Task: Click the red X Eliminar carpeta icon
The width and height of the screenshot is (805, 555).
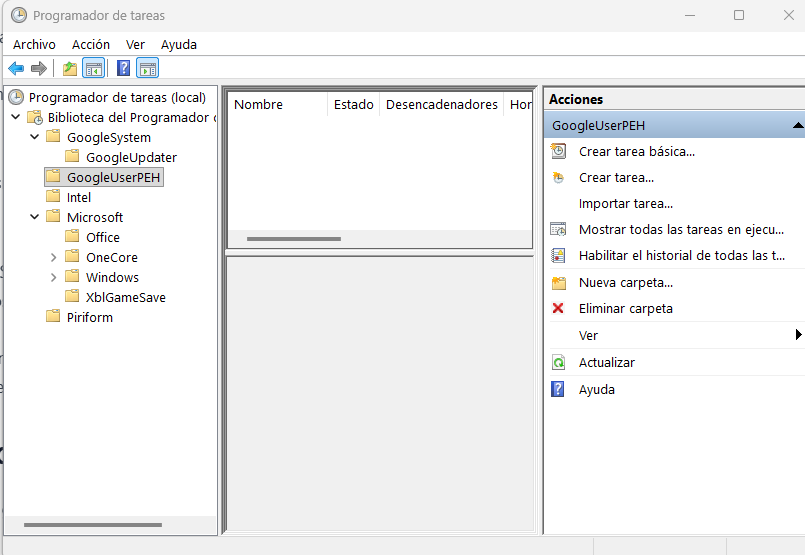Action: (x=558, y=308)
